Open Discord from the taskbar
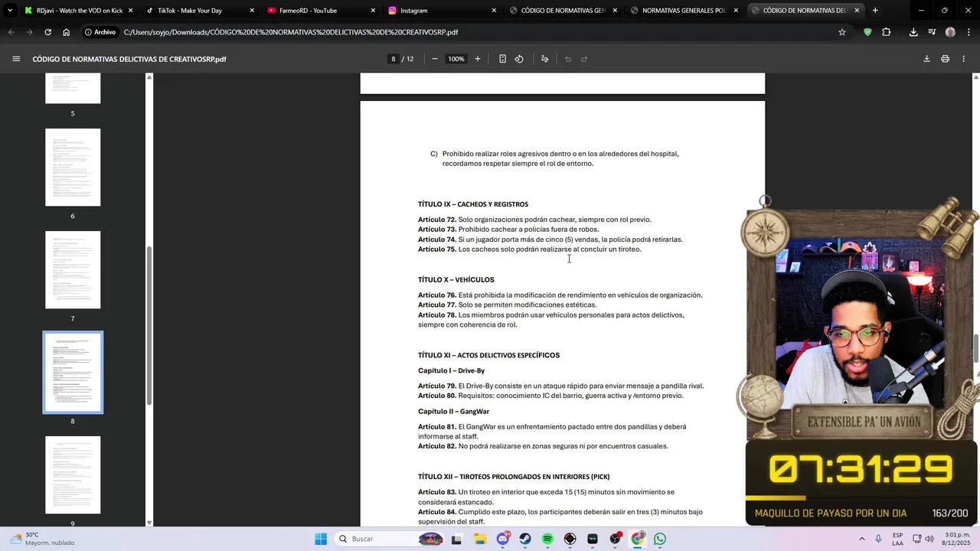 pos(503,539)
